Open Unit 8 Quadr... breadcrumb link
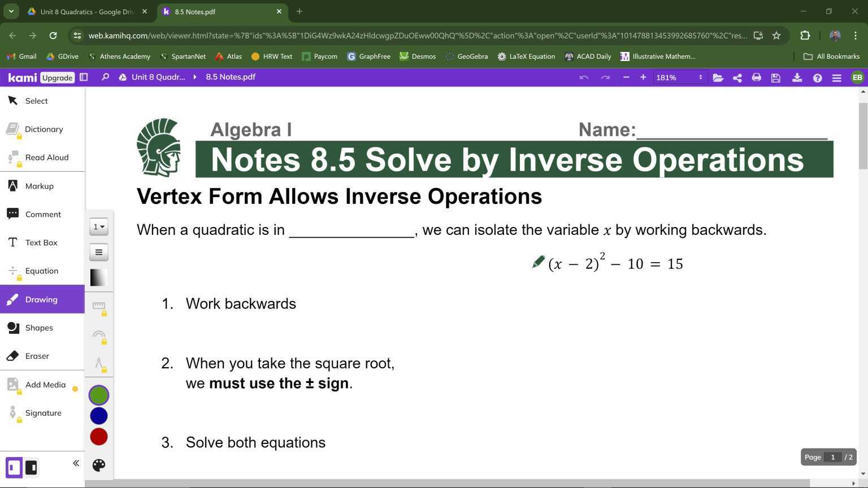868x488 pixels. (x=158, y=77)
